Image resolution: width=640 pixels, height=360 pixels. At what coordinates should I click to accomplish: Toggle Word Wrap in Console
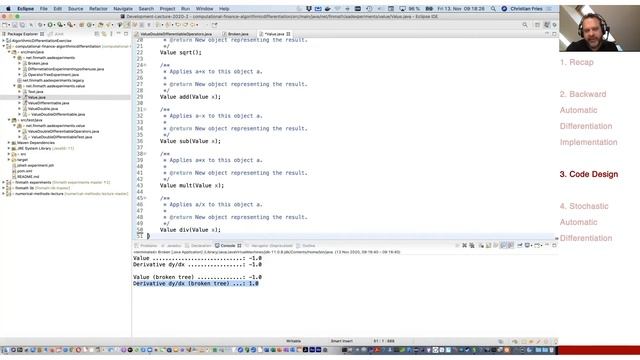[x=496, y=246]
